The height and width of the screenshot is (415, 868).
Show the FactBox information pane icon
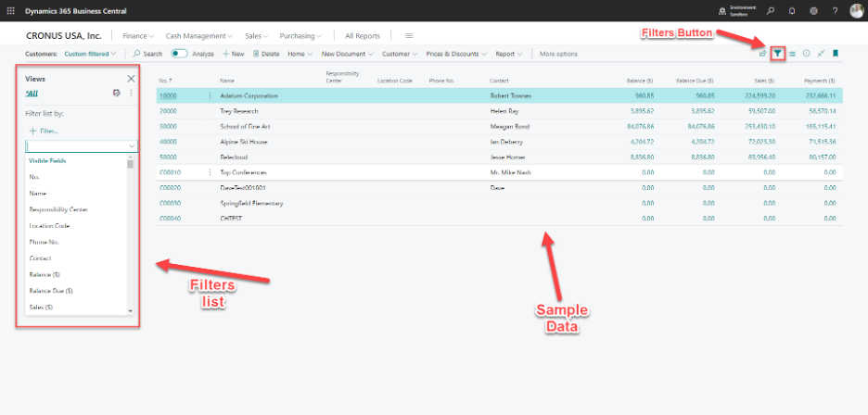807,54
